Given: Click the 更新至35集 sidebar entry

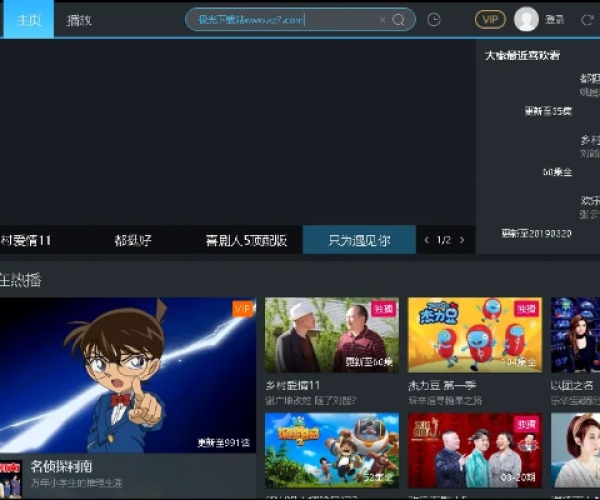Looking at the screenshot, I should point(548,111).
